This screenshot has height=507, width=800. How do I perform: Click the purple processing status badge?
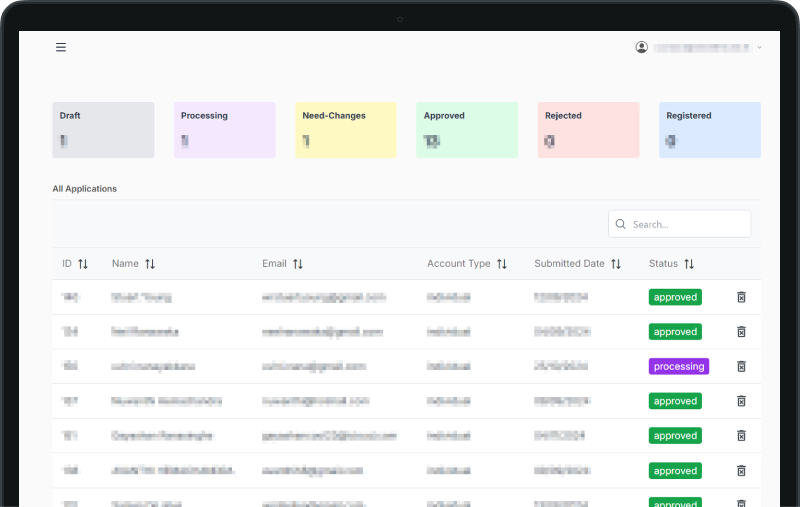[679, 366]
